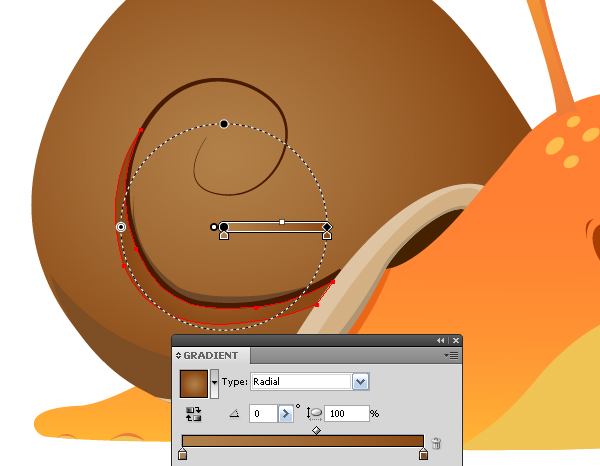Screen dimensions: 600x466
Task: Click the small focal point circle left of annotator
Action: [x=214, y=227]
